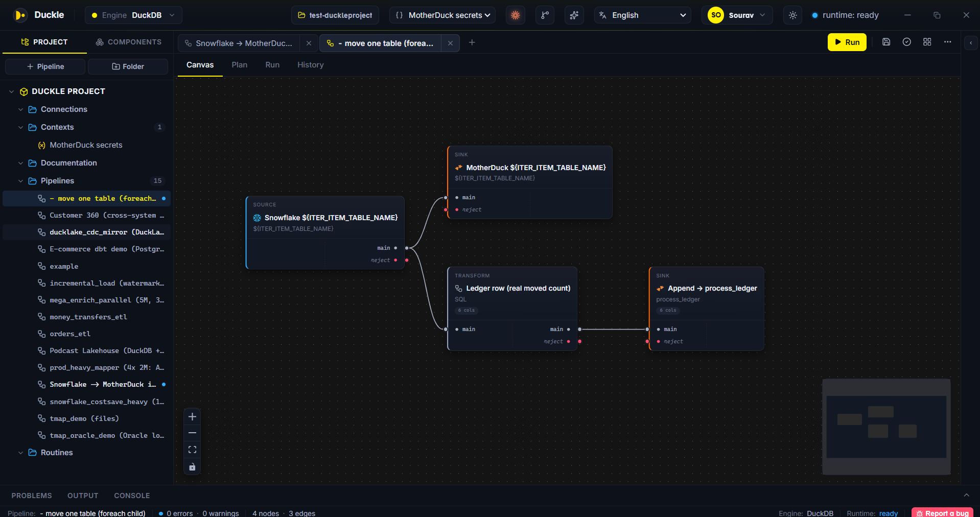Select the Plan view tab

click(239, 65)
